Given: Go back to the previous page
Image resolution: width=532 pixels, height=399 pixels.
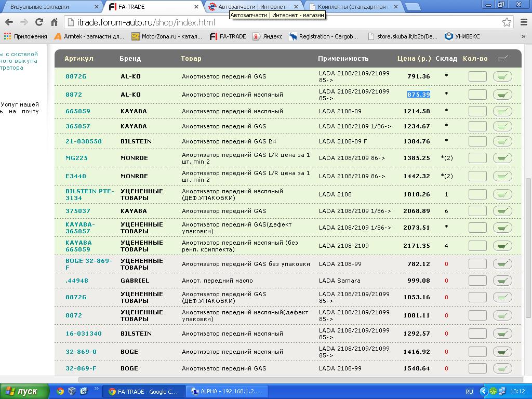Looking at the screenshot, I should click(9, 22).
